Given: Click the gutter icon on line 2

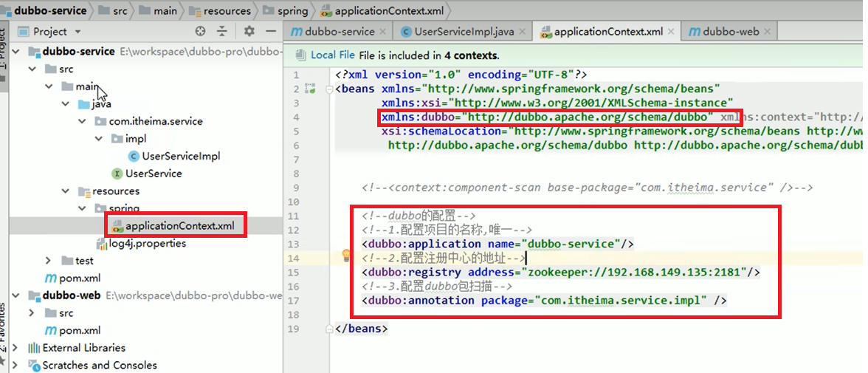Looking at the screenshot, I should pos(311,89).
